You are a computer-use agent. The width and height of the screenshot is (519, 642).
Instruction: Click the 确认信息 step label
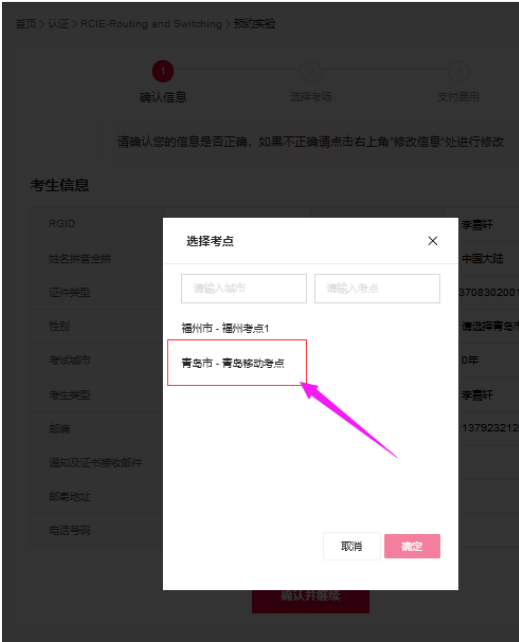pyautogui.click(x=163, y=97)
